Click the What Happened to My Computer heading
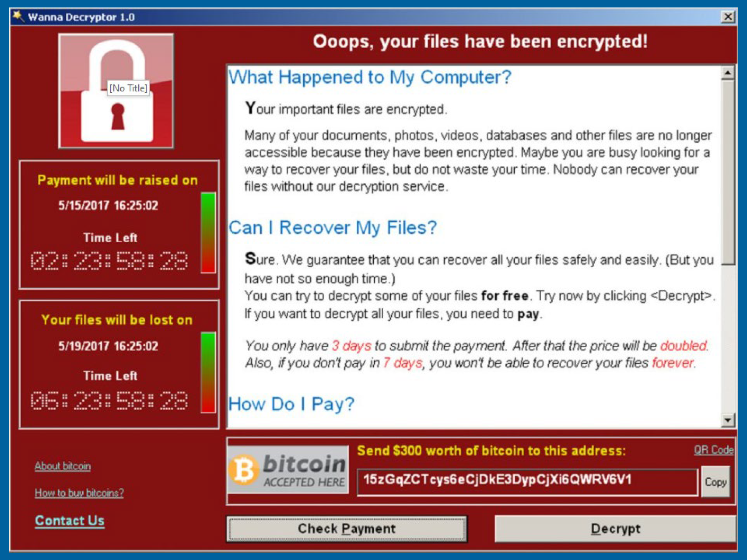Screen dimensions: 747x560 370,77
